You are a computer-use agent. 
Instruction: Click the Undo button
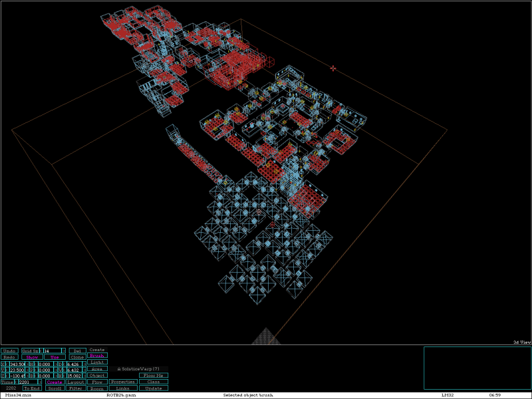pyautogui.click(x=9, y=350)
